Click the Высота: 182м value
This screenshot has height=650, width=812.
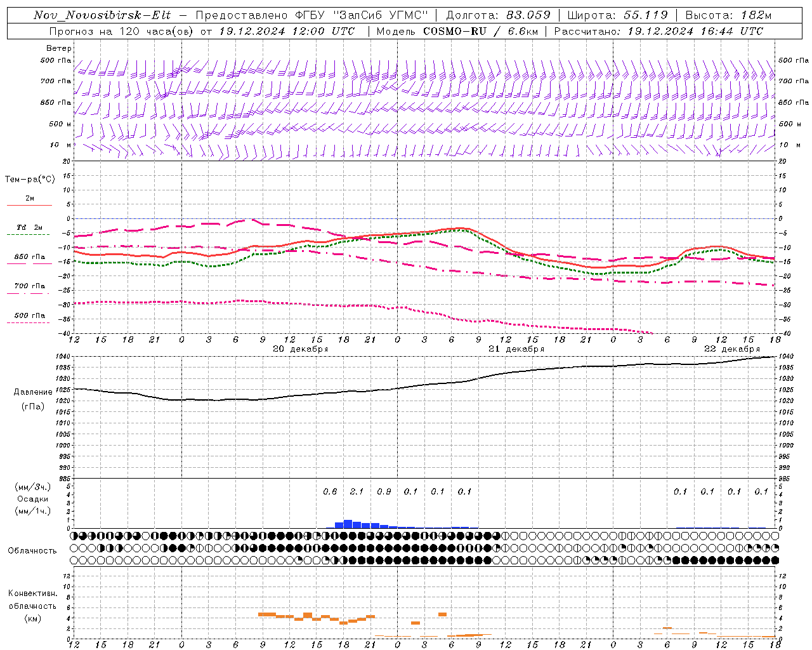(x=728, y=15)
